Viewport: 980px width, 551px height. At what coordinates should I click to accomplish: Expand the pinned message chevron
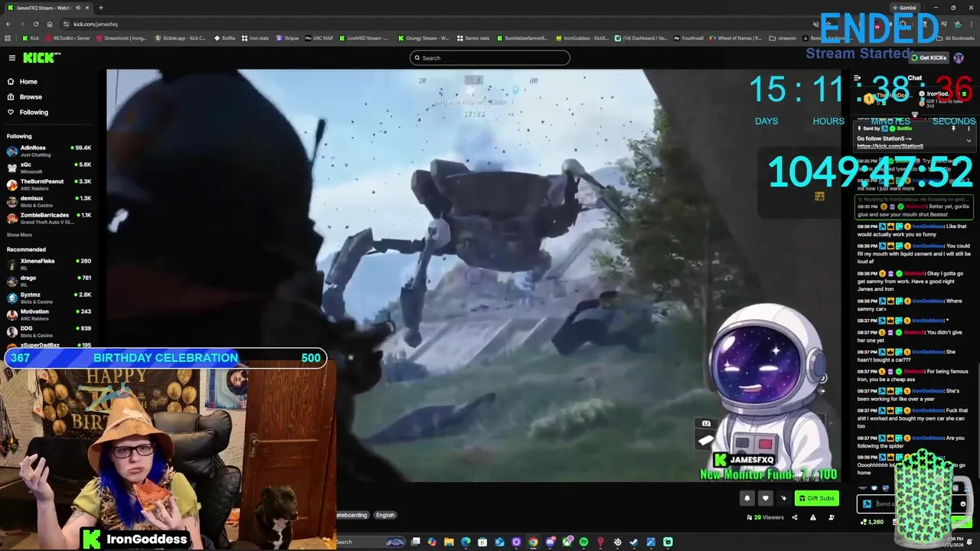coord(969,141)
